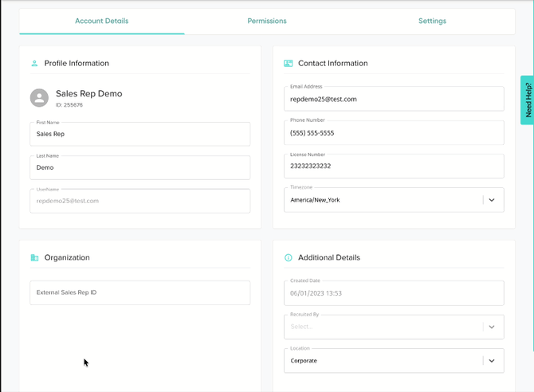
Task: Click the Additional Details info icon
Action: (x=288, y=257)
